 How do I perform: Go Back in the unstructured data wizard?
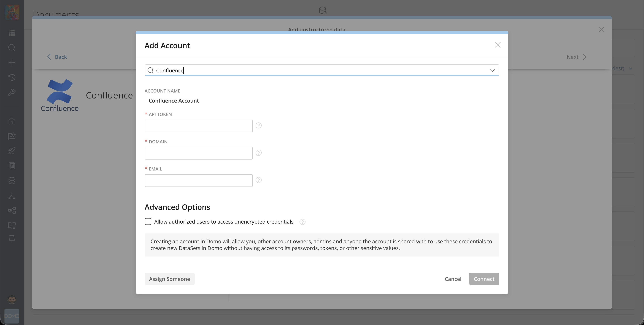point(57,57)
